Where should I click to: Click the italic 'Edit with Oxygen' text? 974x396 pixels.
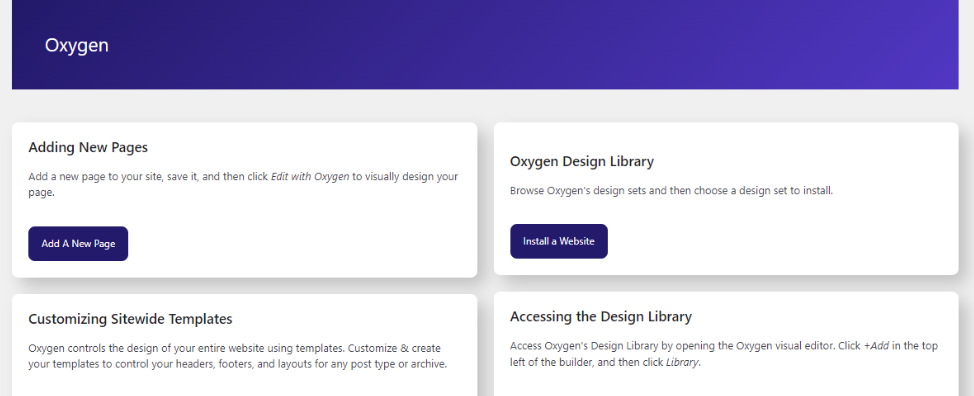click(310, 176)
